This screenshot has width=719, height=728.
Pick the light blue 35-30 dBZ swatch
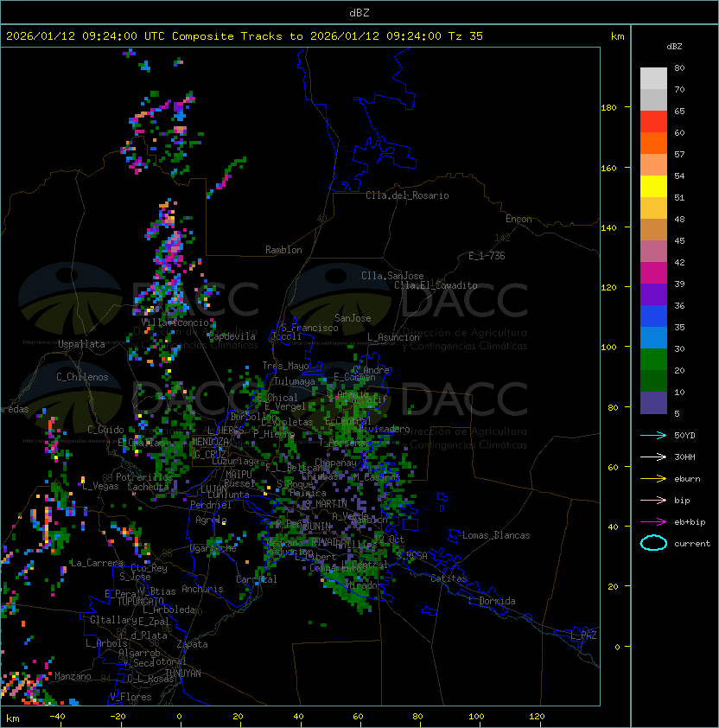pyautogui.click(x=653, y=338)
